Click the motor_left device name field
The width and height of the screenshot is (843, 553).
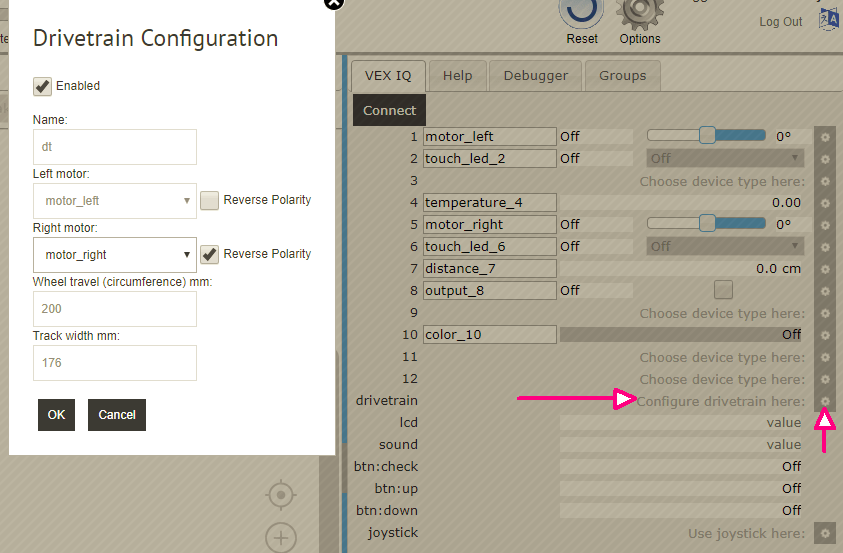pyautogui.click(x=490, y=137)
